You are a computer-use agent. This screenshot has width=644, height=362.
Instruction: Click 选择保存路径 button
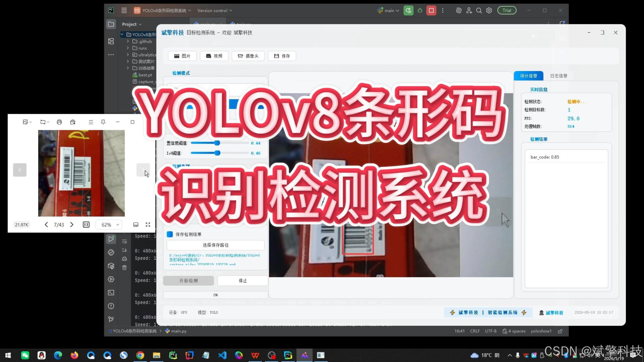216,245
